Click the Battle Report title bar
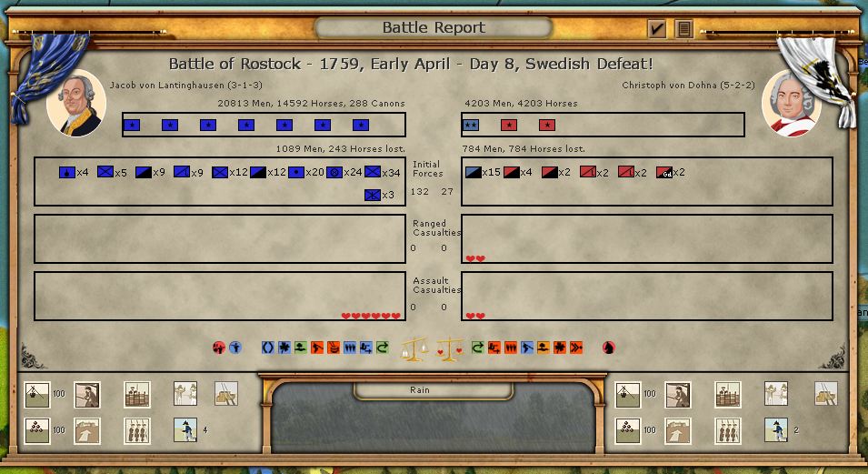 click(434, 27)
